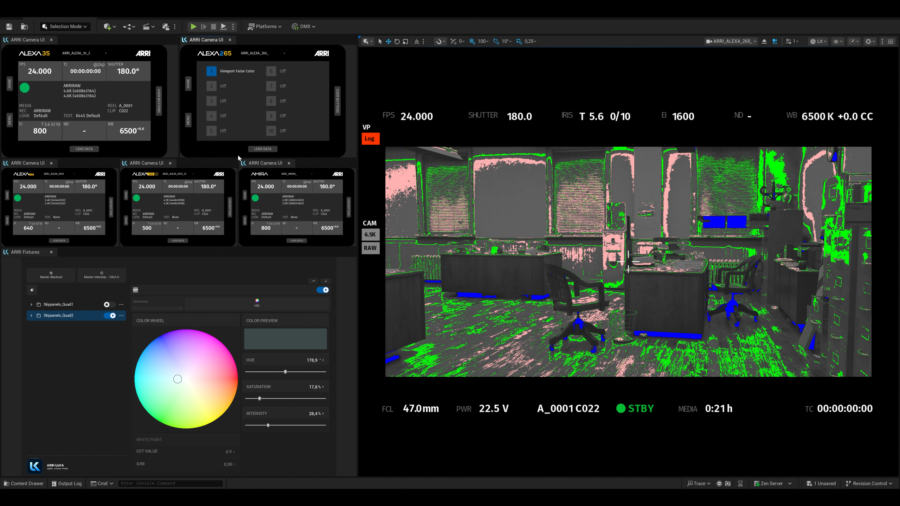
Task: Click EI 500 tile on middle small camera panel
Action: click(147, 228)
